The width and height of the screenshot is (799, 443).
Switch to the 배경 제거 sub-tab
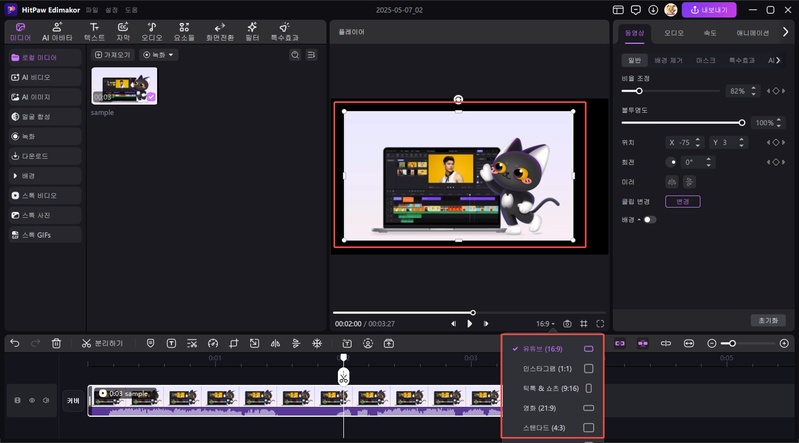pos(668,60)
